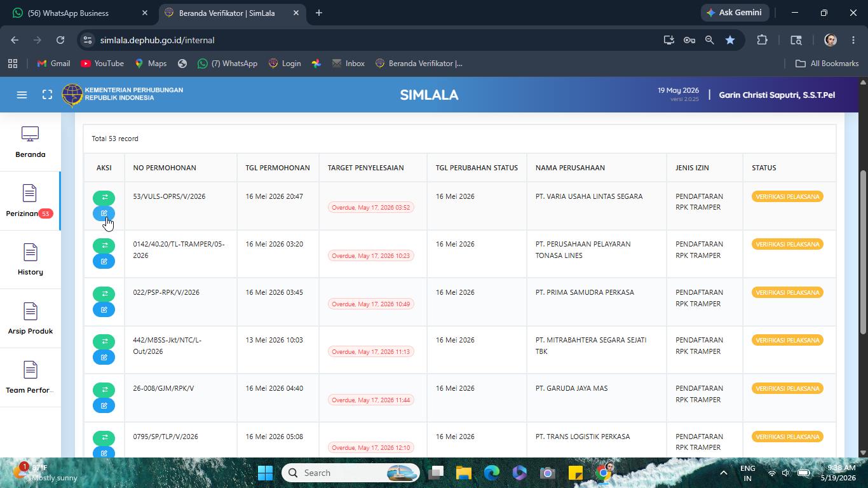Click user name Garin Christi Saputri
Image resolution: width=868 pixels, height=488 pixels.
tap(776, 95)
